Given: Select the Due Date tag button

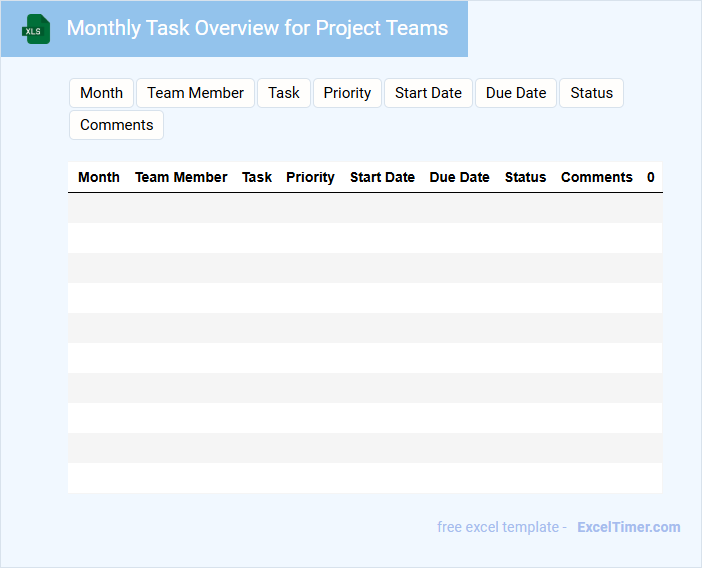Looking at the screenshot, I should pos(516,93).
